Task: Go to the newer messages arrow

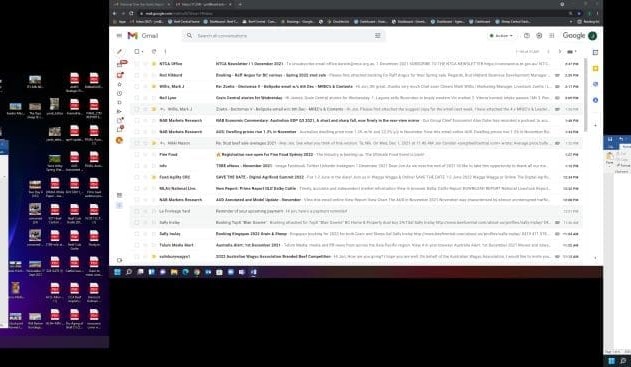Action: pyautogui.click(x=548, y=52)
